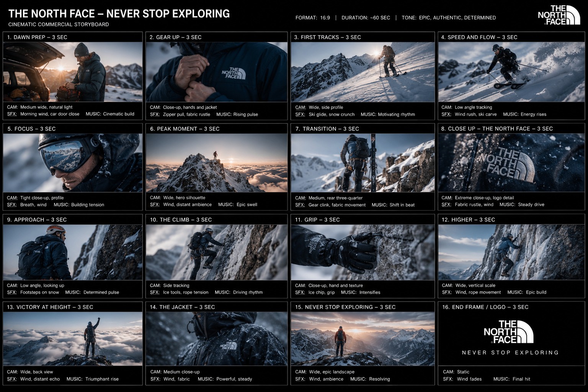Select the 'SFX: Footsteps on snow' note
The image size is (588, 392).
[33, 292]
